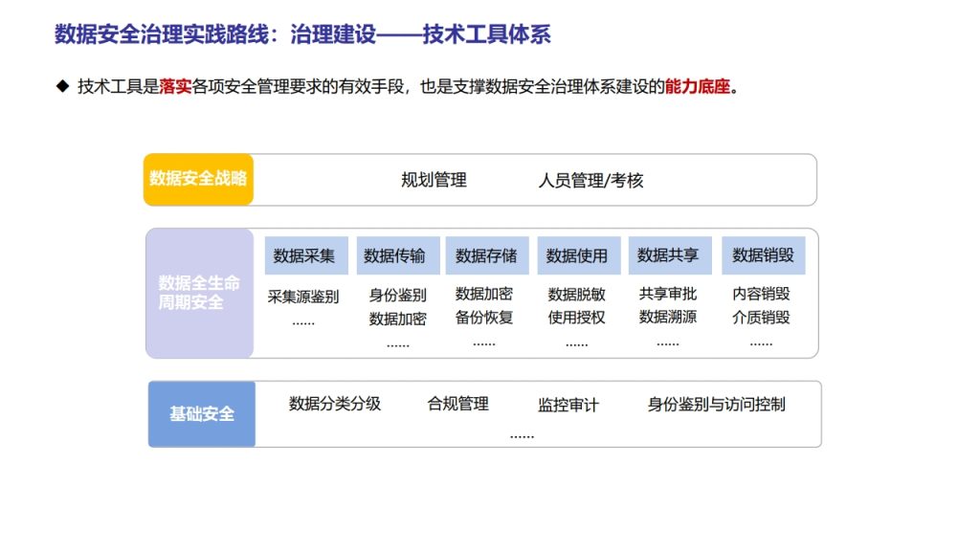
Task: Click the 数据共享 header box
Action: click(670, 255)
